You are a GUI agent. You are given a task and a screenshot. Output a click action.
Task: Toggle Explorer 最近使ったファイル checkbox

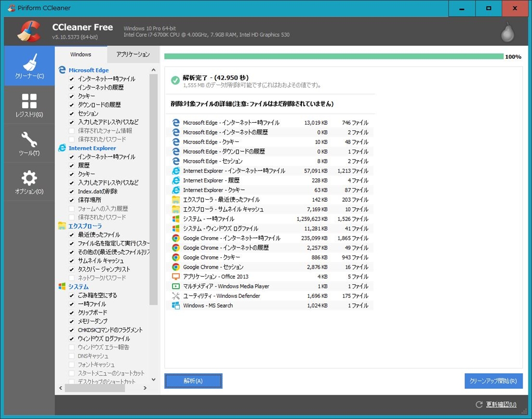click(x=72, y=234)
